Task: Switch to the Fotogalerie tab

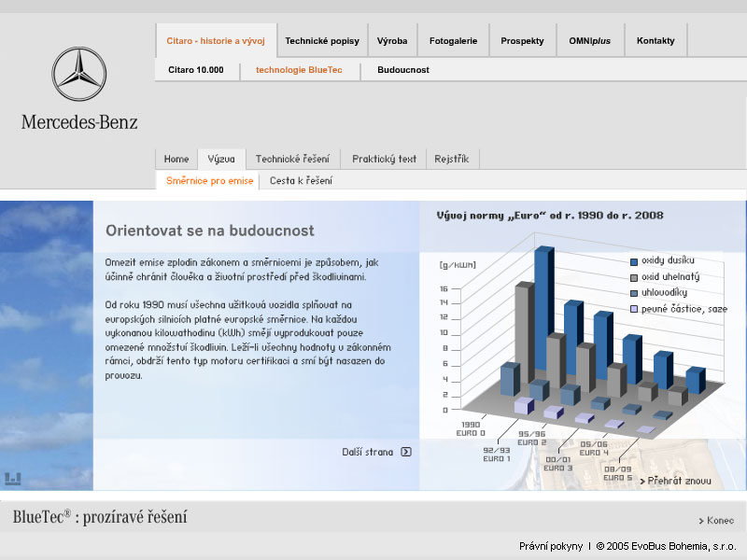Action: point(453,41)
